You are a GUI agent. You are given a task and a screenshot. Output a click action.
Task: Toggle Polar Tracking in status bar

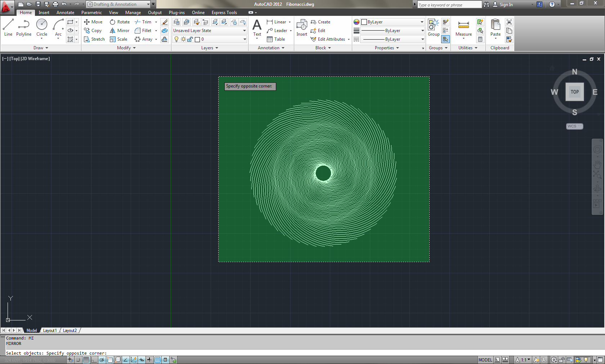point(102,360)
